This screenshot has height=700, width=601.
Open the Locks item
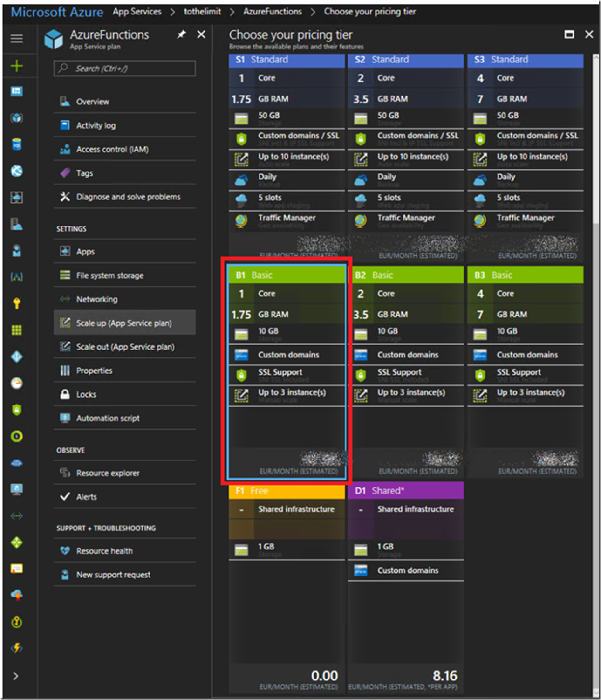(x=124, y=394)
